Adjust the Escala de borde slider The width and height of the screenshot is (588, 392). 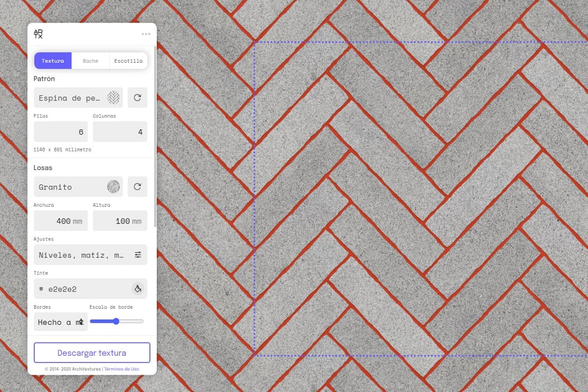117,321
